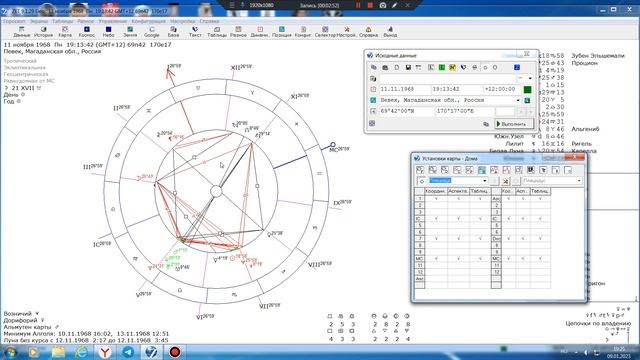Screen dimensions: 640x360
Task: Click the latitude field 69°42'00"N
Action: click(x=407, y=111)
